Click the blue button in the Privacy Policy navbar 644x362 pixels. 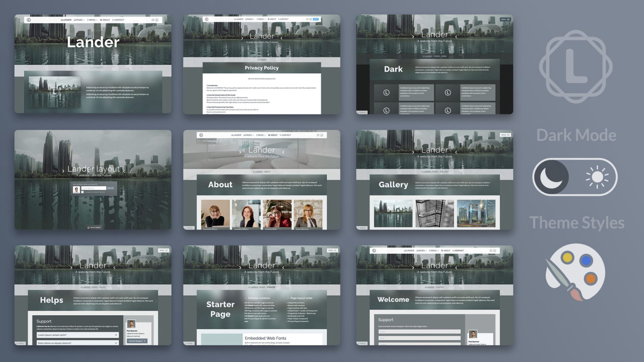(x=316, y=19)
